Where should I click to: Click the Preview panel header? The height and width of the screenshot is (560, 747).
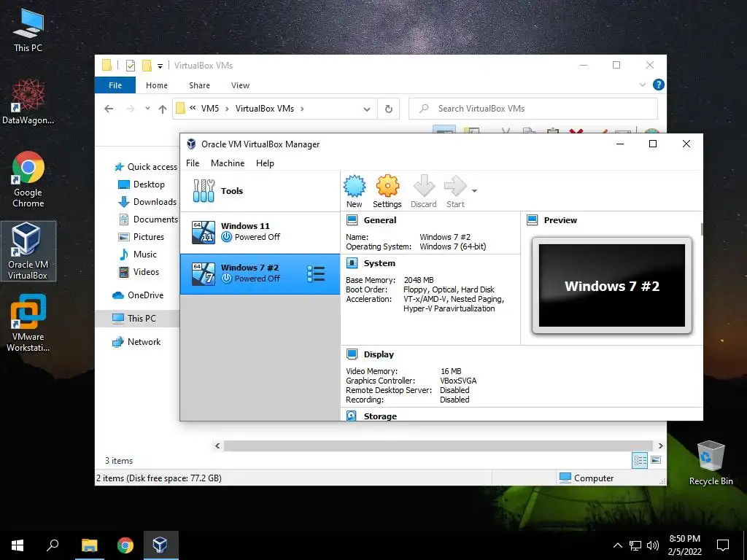(x=560, y=220)
